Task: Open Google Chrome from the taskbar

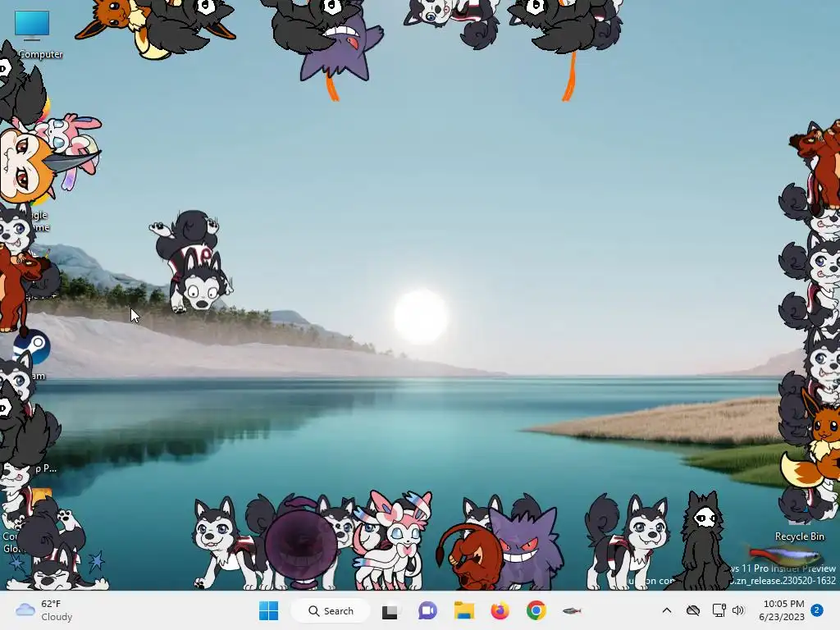Action: click(x=536, y=610)
